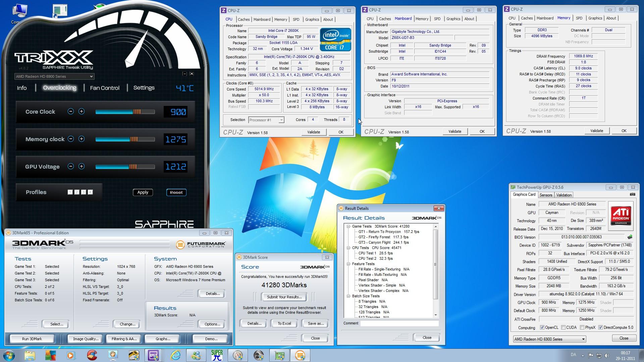Click Validate in the Mainboard CPU-Z window
Screen dimensions: 644x362
455,131
